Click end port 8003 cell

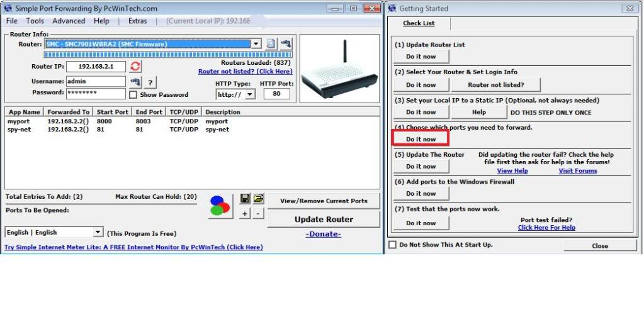pos(144,121)
